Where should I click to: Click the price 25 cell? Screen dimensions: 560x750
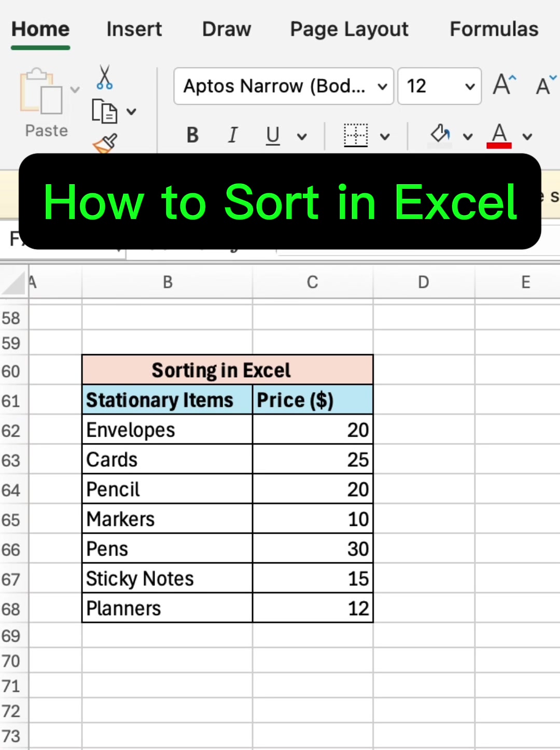[x=313, y=459]
